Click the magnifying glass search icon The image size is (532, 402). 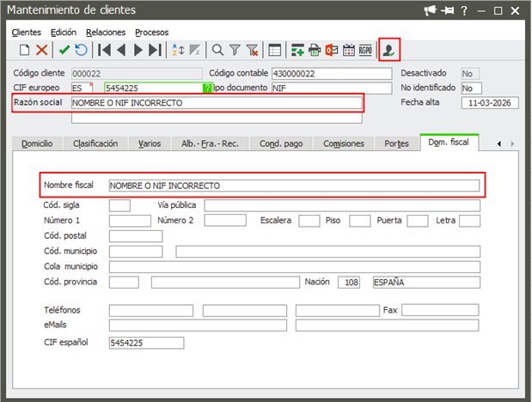[x=218, y=50]
